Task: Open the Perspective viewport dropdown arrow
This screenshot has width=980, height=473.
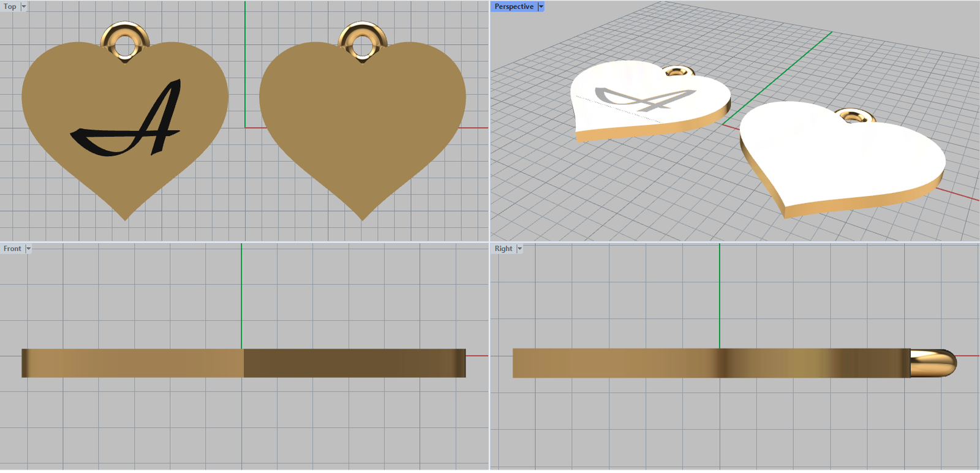Action: coord(541,7)
